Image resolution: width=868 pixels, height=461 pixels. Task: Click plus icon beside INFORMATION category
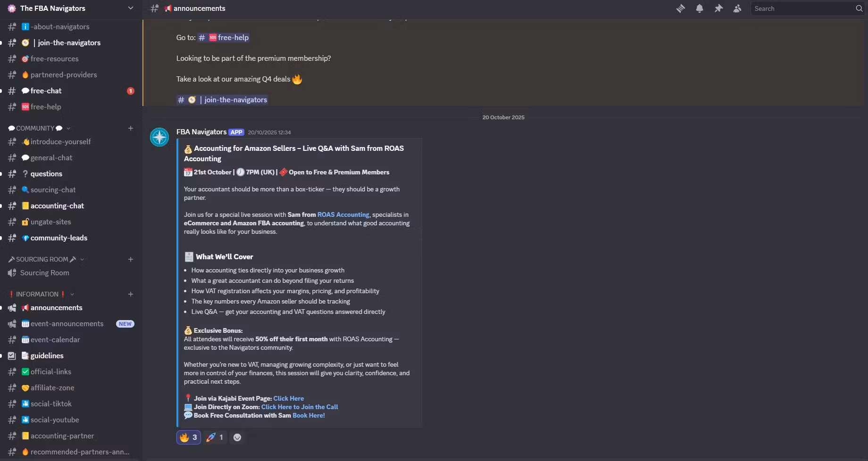[131, 294]
